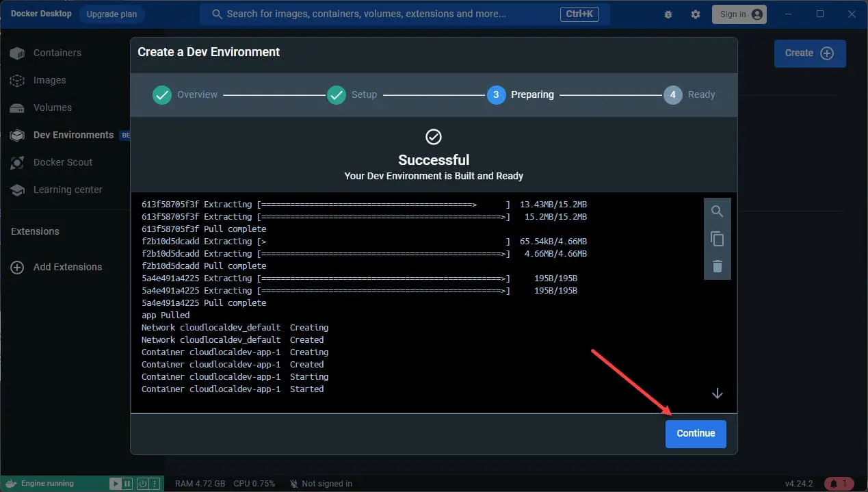Click the CPU 0.75% status text
The image size is (868, 492).
(x=254, y=484)
